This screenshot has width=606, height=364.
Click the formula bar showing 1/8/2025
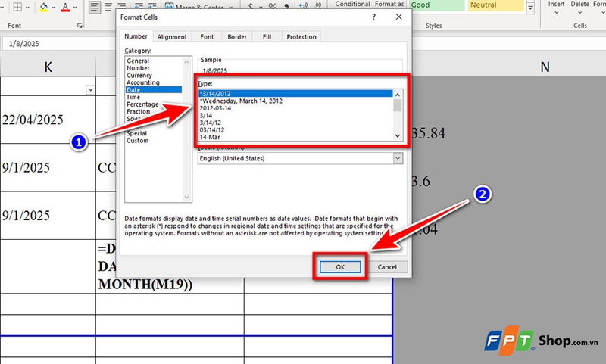pos(58,44)
